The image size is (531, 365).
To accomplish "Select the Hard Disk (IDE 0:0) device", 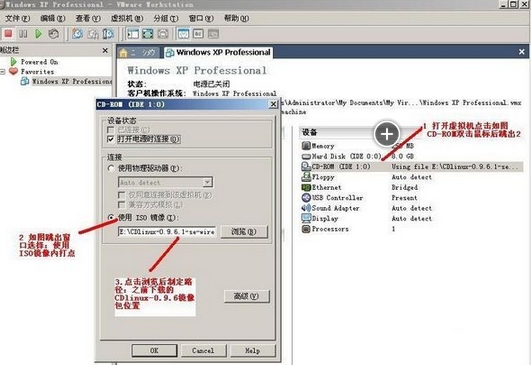I will [x=341, y=156].
